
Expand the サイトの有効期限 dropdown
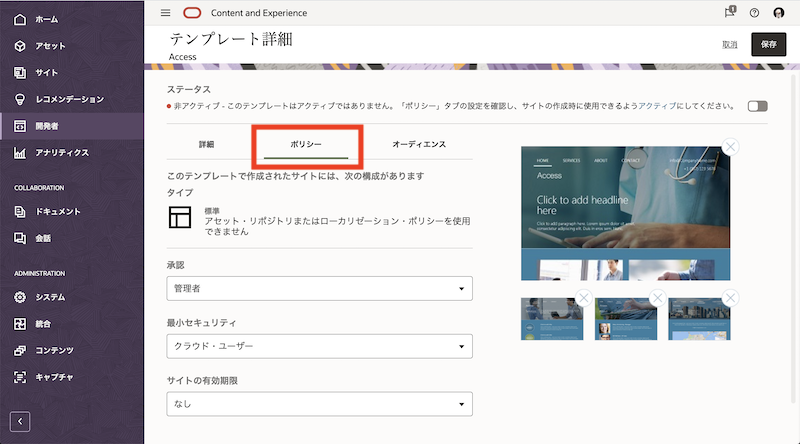[x=319, y=403]
